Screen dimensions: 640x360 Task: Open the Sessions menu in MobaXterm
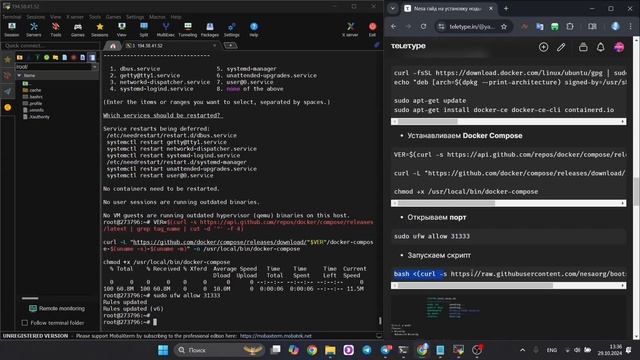(36, 17)
